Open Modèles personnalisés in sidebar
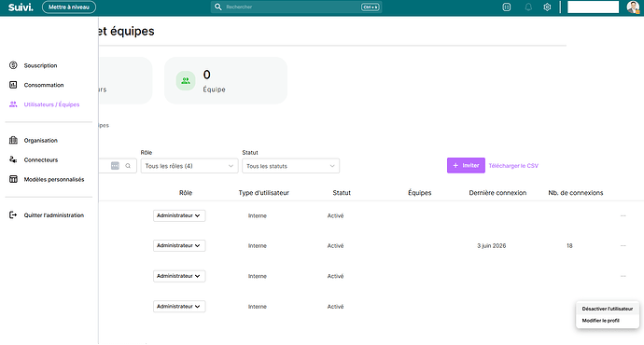Viewport: 644px width, 345px height. [x=54, y=179]
